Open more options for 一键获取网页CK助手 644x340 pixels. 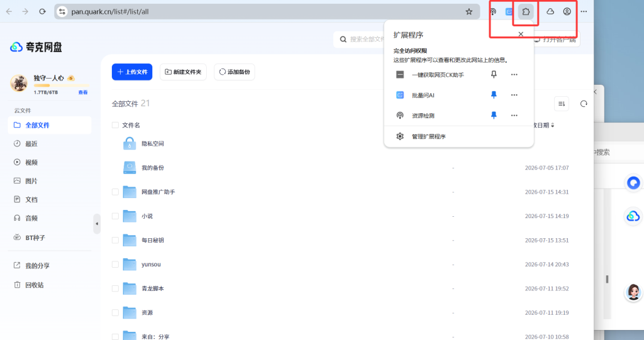(x=514, y=74)
